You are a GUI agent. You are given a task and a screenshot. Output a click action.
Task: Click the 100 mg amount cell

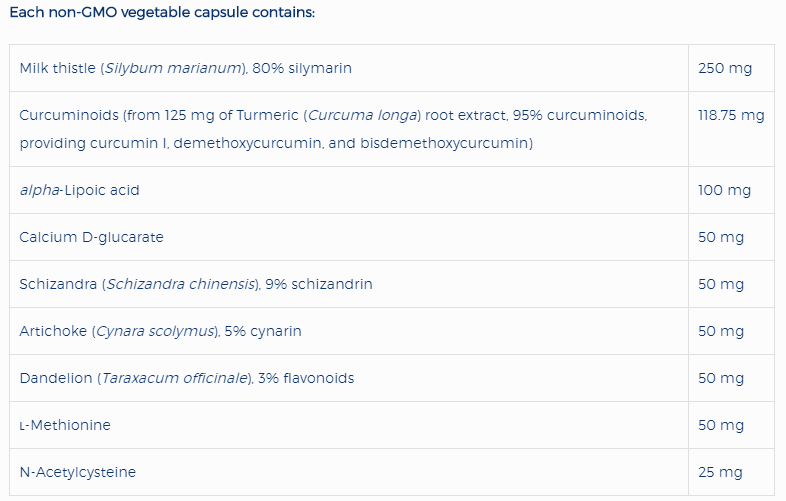(724, 190)
